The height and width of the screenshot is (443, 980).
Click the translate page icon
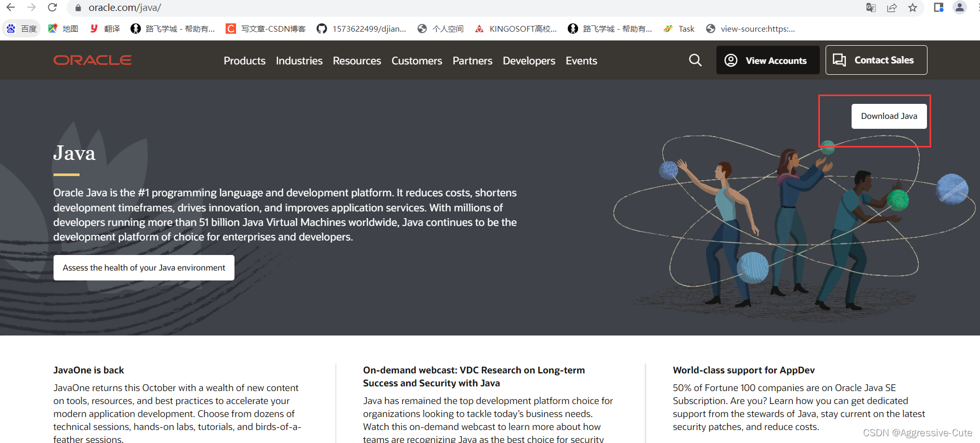pos(871,7)
